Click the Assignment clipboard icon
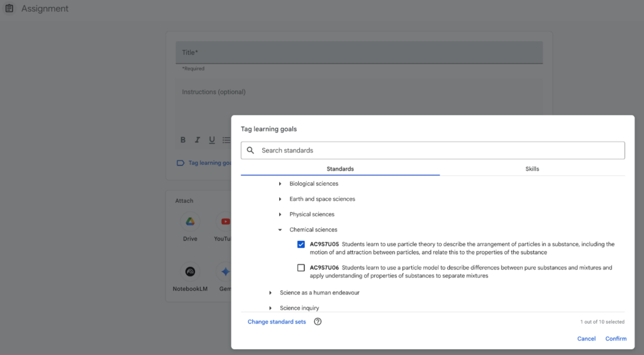Image resolution: width=644 pixels, height=355 pixels. click(9, 9)
